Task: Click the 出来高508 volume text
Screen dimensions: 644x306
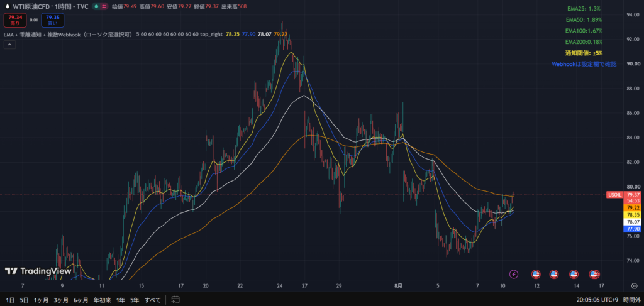Action: (234, 6)
